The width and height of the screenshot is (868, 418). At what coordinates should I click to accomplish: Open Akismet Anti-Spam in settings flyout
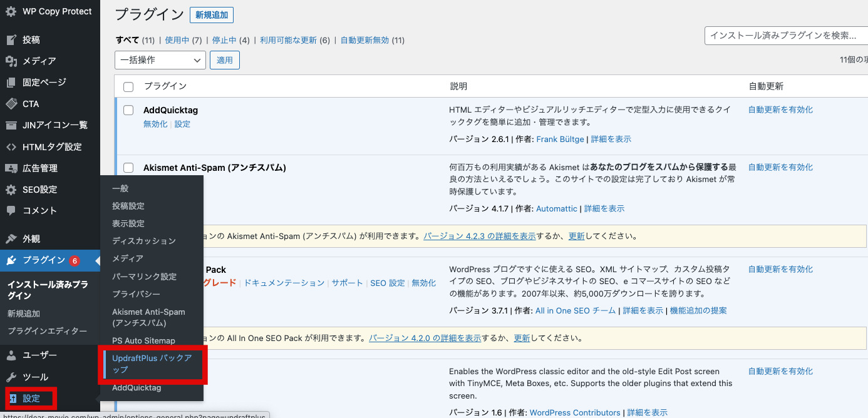pyautogui.click(x=149, y=317)
